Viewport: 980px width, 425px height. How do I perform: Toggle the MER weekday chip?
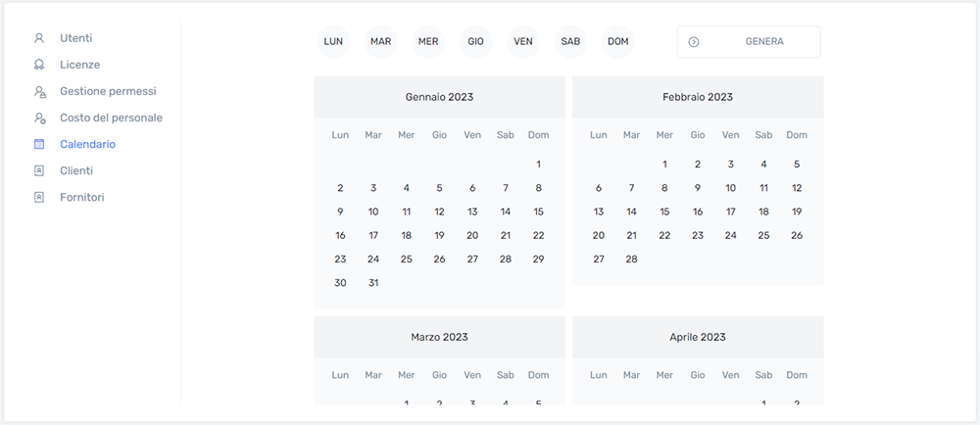pos(428,42)
